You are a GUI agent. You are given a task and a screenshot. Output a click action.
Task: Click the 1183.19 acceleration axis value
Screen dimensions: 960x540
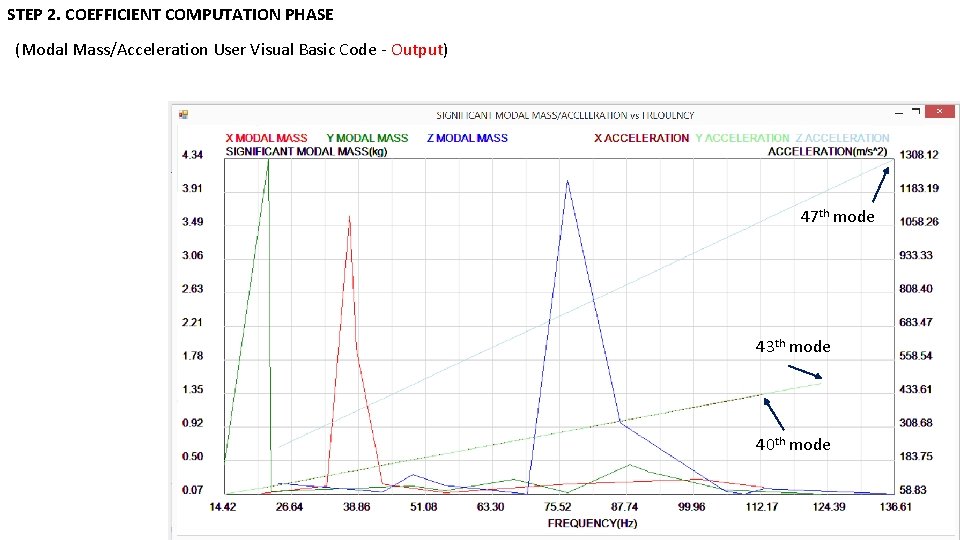click(x=918, y=189)
